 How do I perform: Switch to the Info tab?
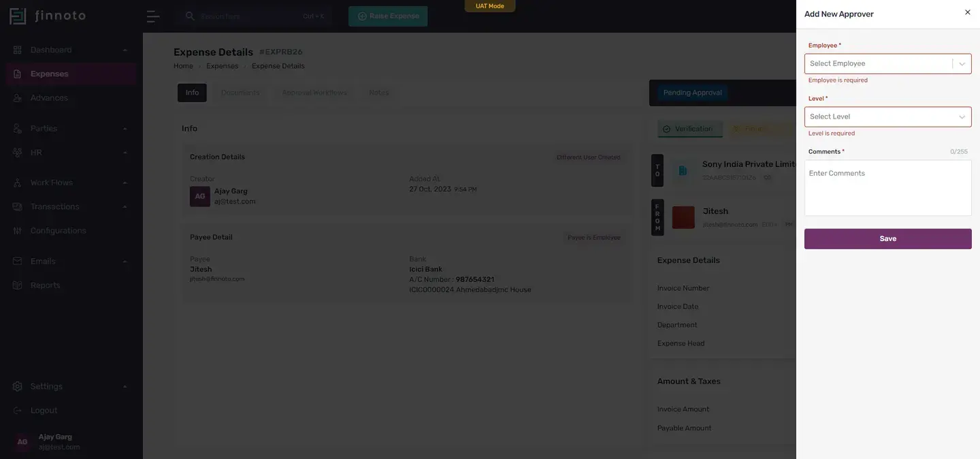(192, 93)
